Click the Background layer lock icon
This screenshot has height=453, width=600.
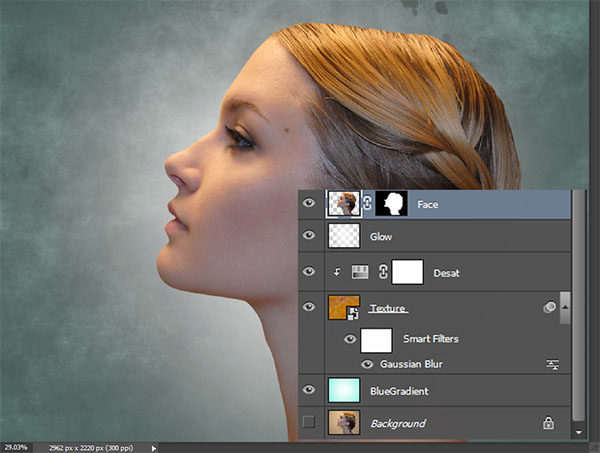point(548,424)
